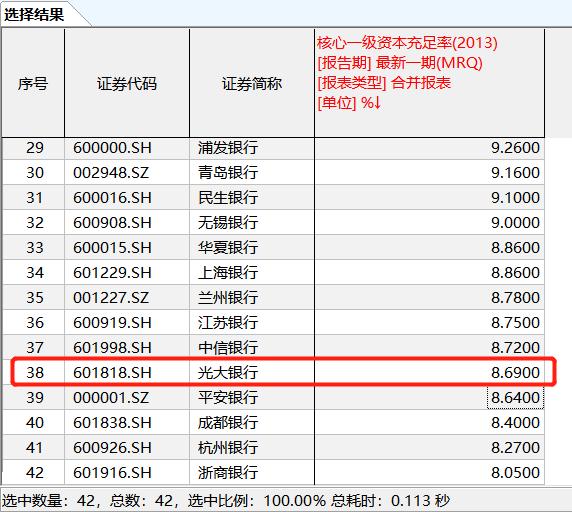Click row number 34

[35, 273]
